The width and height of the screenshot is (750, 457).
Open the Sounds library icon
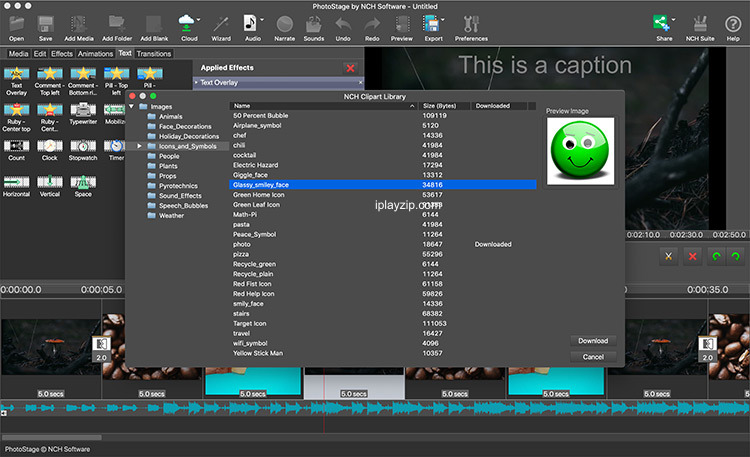click(314, 28)
